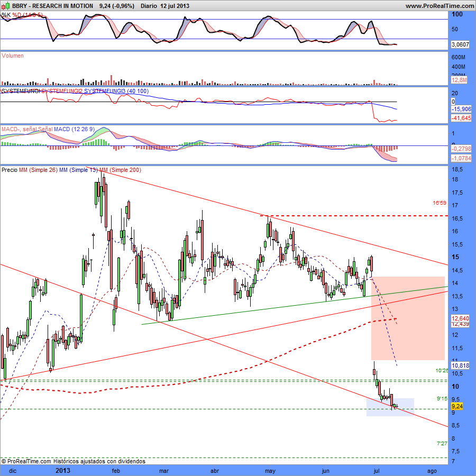Click the MM (Simple 13) average label
The image size is (476, 476).
point(79,170)
